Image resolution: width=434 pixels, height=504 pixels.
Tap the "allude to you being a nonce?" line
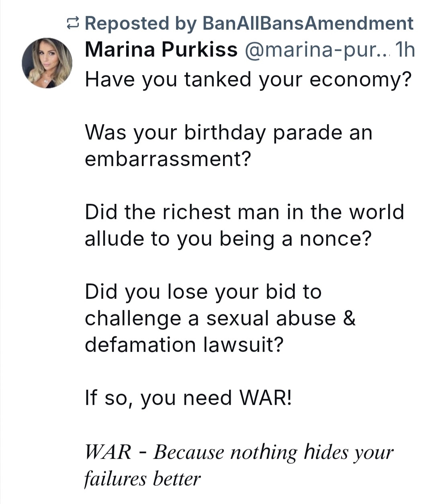pos(228,239)
